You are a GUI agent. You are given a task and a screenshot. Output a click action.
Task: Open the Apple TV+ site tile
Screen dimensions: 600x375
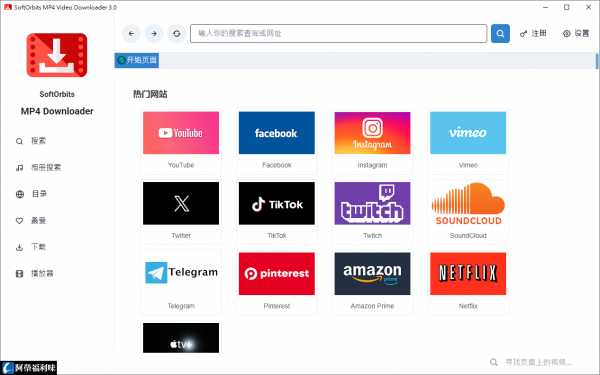(181, 338)
